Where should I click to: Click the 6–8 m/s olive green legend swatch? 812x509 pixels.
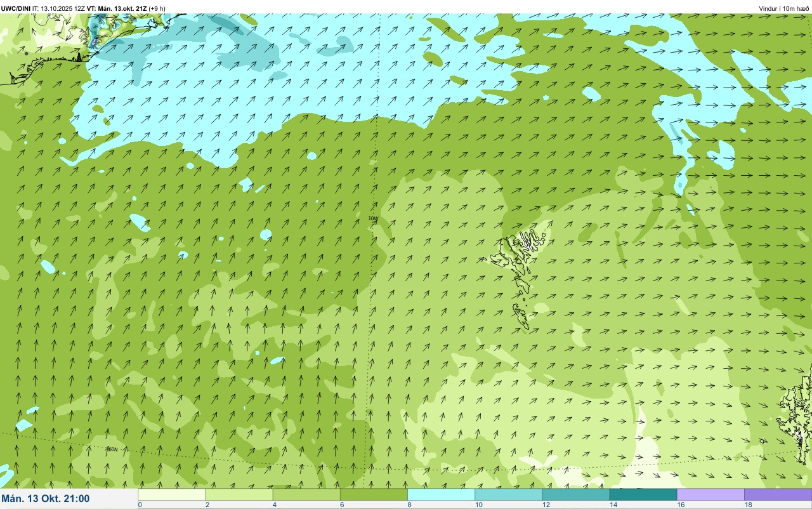tap(374, 494)
